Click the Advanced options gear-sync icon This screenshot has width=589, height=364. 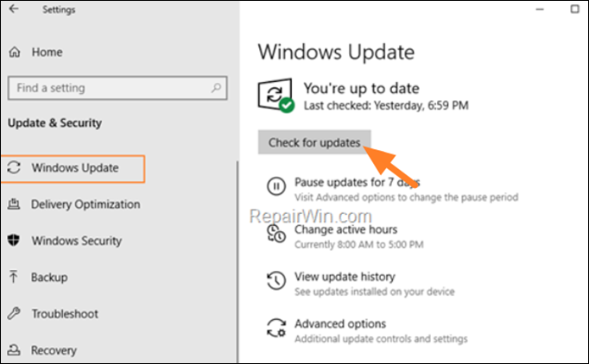pyautogui.click(x=276, y=328)
